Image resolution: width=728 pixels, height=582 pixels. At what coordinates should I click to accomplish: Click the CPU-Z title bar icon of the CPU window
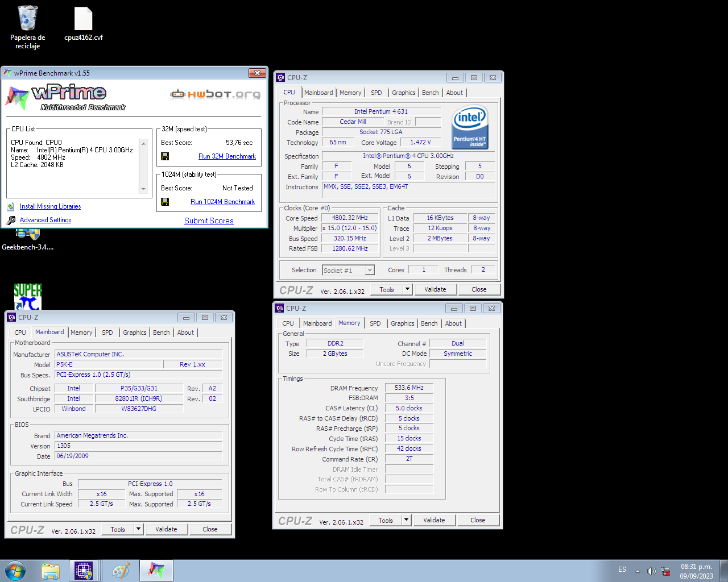pyautogui.click(x=280, y=77)
